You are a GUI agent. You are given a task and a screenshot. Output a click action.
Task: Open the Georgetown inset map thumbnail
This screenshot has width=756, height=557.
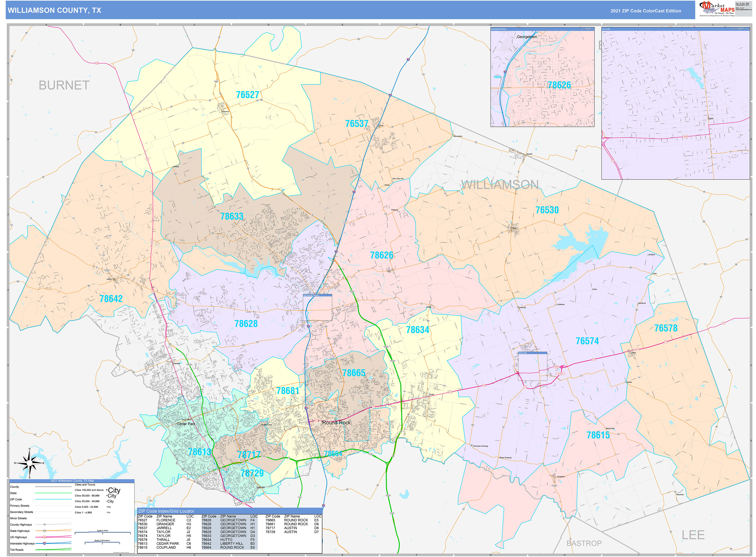click(542, 77)
